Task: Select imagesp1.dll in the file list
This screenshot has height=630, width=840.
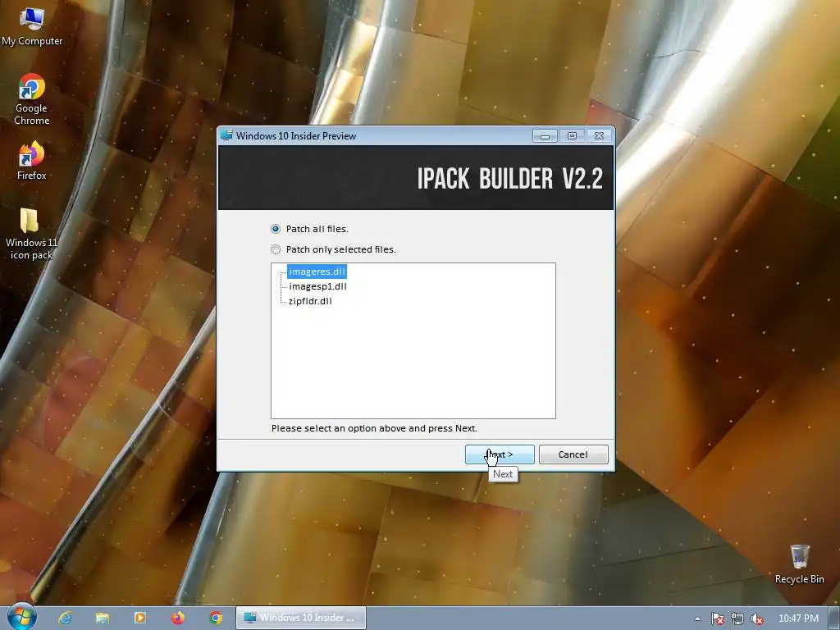Action: click(x=317, y=286)
